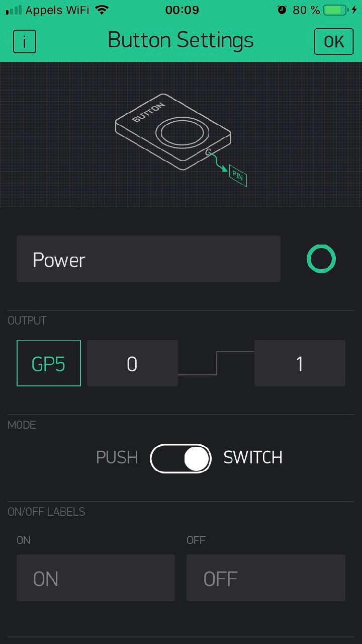
Task: Tap the 00:09 clock in status bar
Action: coord(182,10)
